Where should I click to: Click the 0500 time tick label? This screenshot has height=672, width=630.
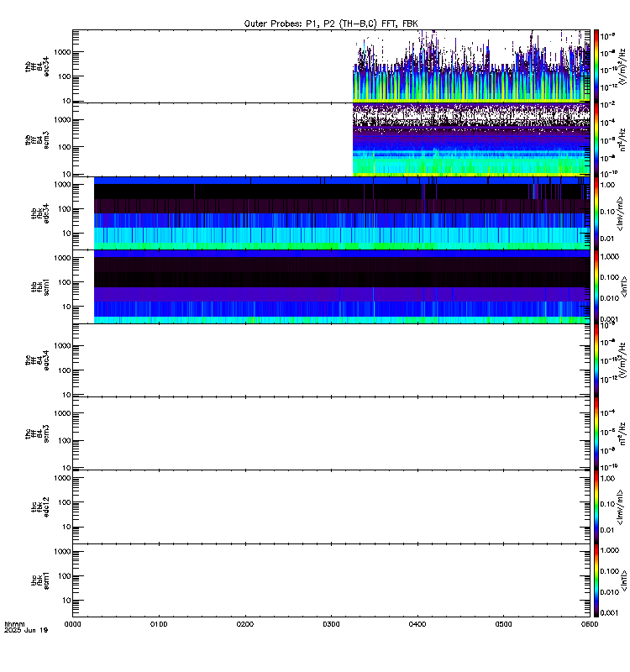pos(503,624)
